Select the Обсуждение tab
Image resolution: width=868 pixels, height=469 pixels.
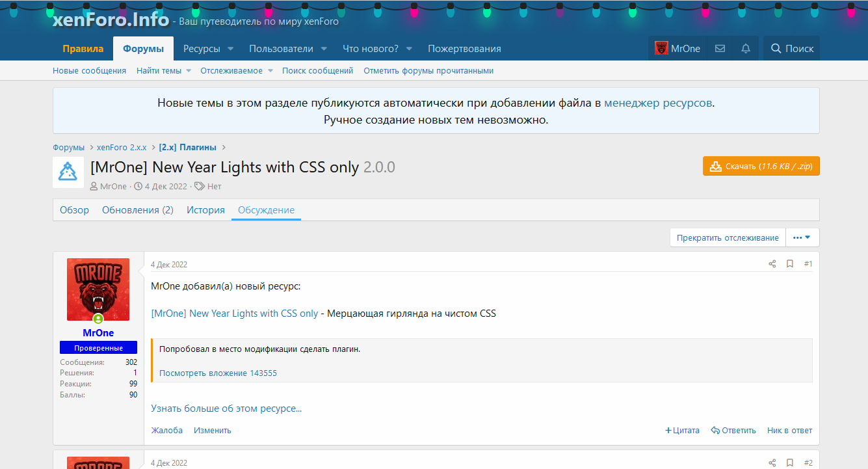[266, 210]
